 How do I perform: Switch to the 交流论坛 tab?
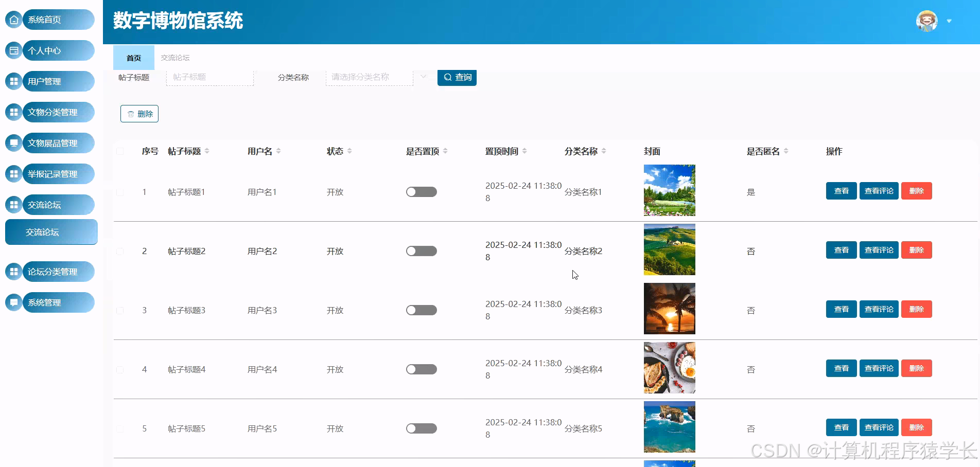pos(174,58)
